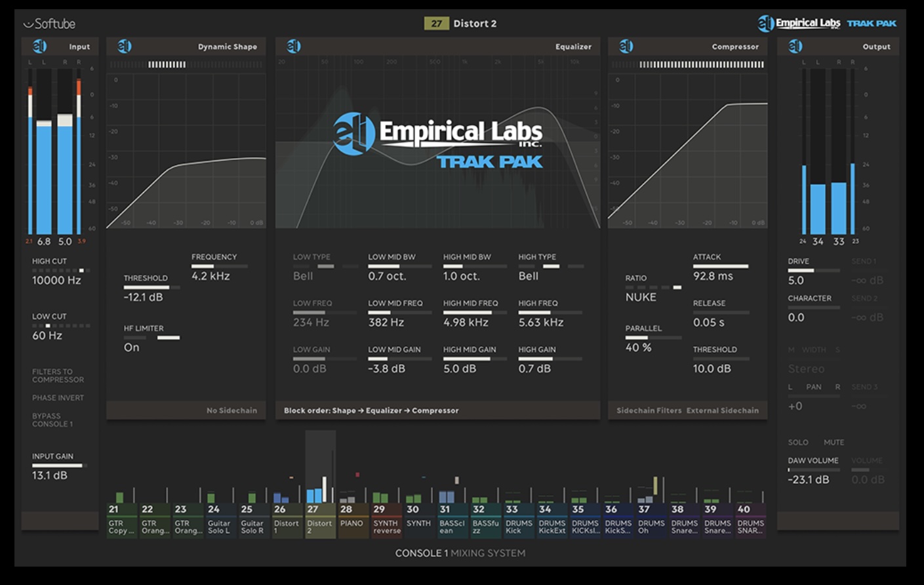Adjust the compressor Release 0.05 s slider
Viewport: 924px width, 585px height.
pos(721,313)
